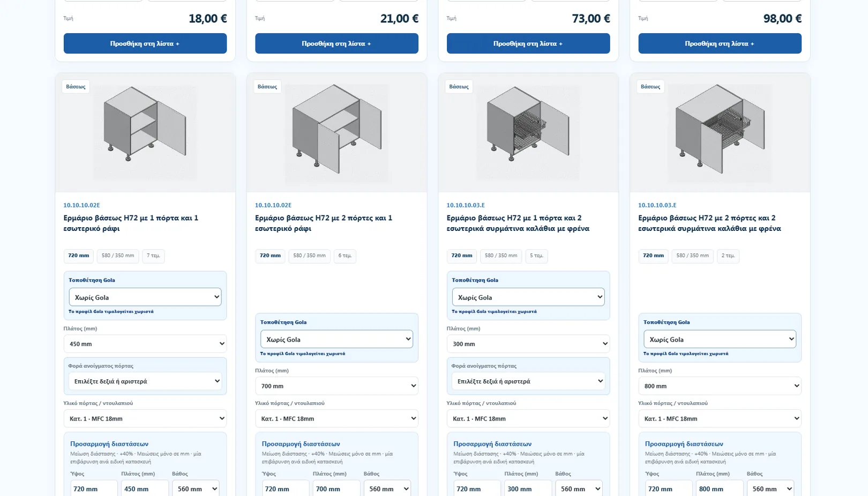Edit custom width field showing 700 mm
The width and height of the screenshot is (868, 496).
pyautogui.click(x=336, y=489)
